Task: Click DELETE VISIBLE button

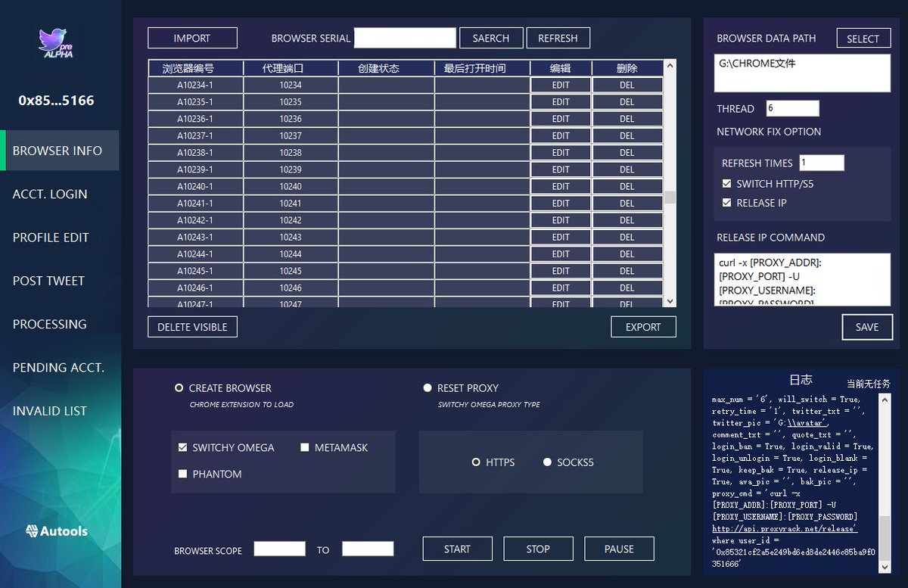Action: pos(192,327)
